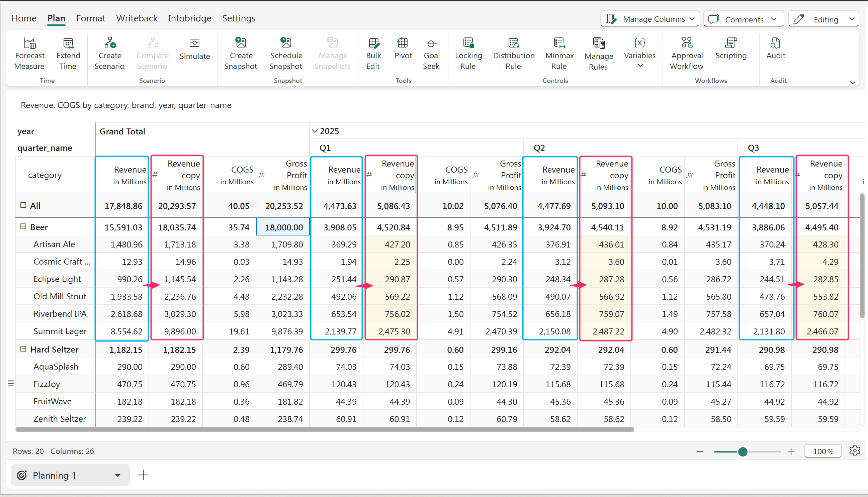Open the Locking Rule control
Viewport: 868px width, 497px height.
[x=468, y=43]
